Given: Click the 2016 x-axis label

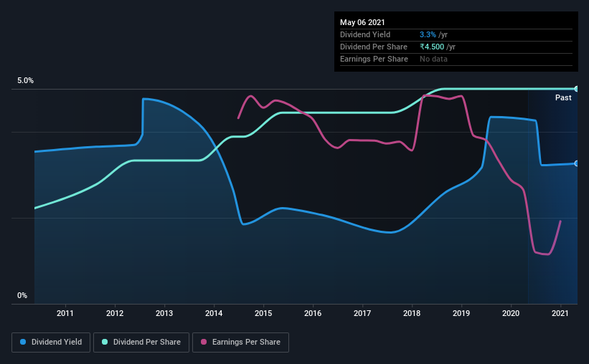Looking at the screenshot, I should [x=313, y=313].
